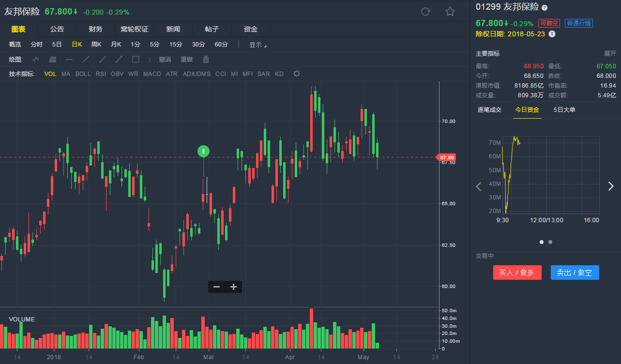Select 5分 five-minute period
This screenshot has height=364, width=621.
[x=154, y=45]
